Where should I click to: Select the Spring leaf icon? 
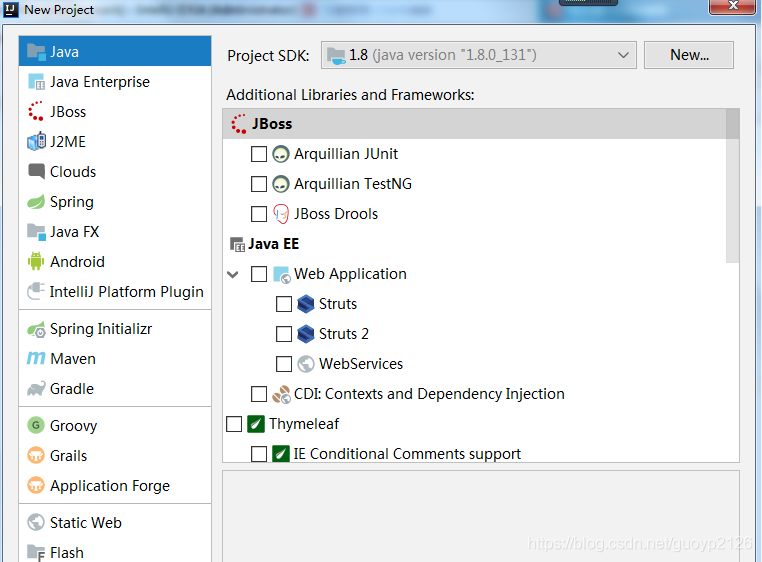[36, 202]
